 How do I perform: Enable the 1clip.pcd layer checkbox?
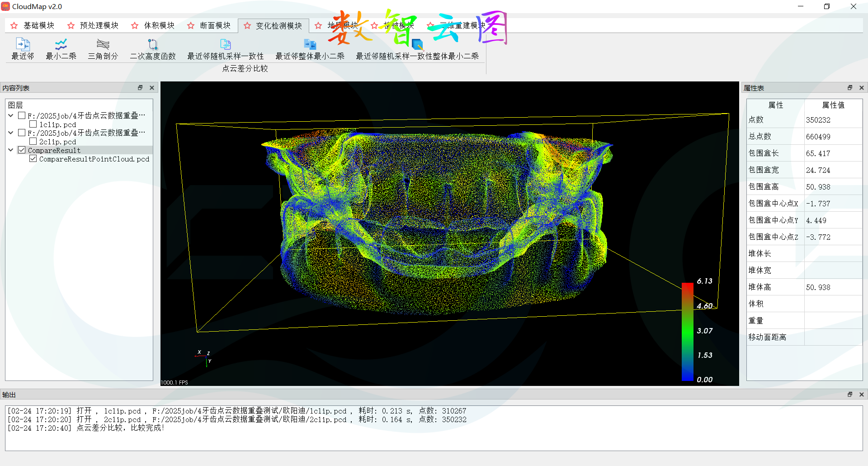pos(33,124)
